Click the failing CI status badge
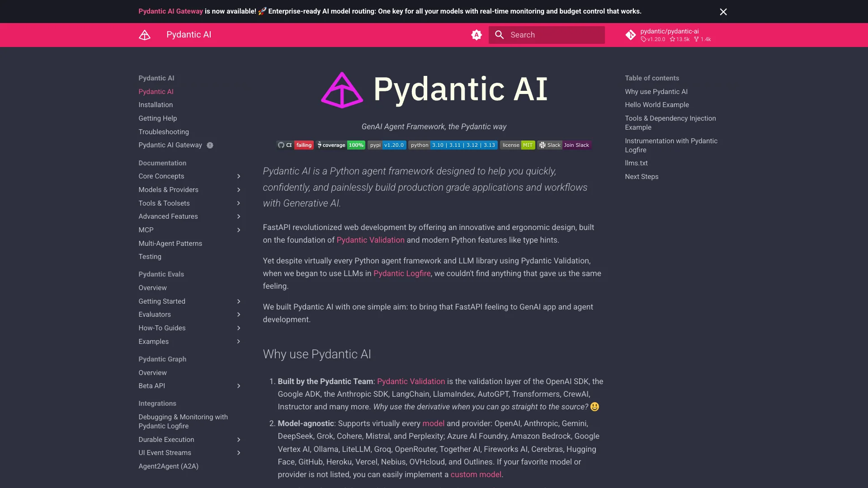 [x=303, y=145]
